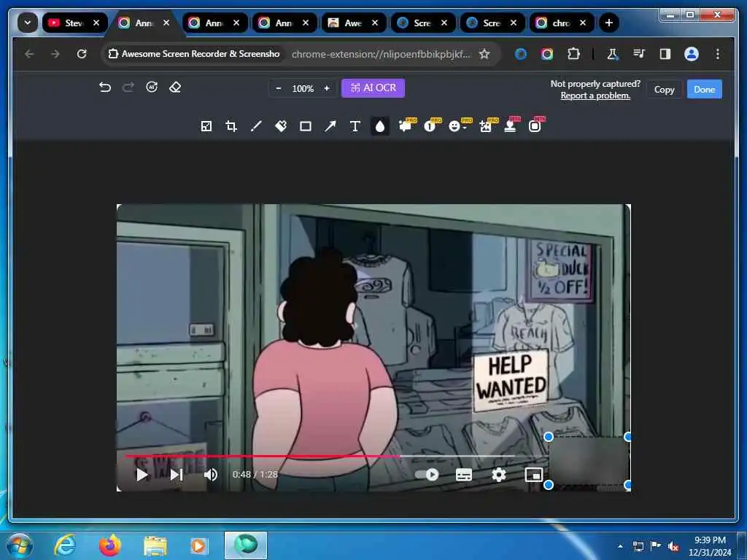Zoom out with the minus button

click(x=279, y=88)
